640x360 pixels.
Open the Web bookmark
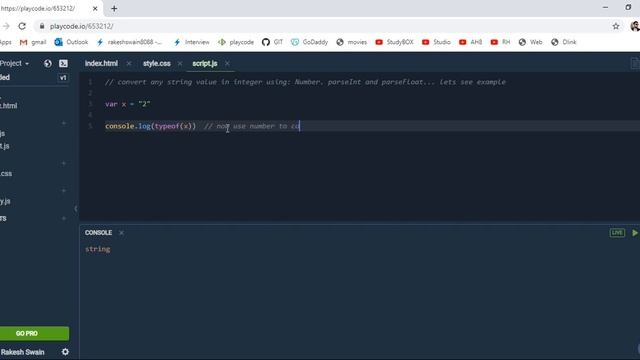pyautogui.click(x=530, y=42)
